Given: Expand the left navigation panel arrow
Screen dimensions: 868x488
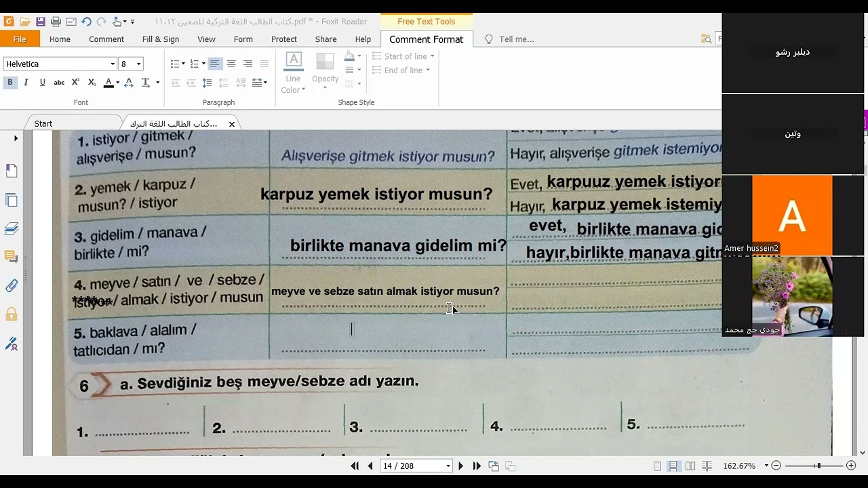Looking at the screenshot, I should pyautogui.click(x=16, y=138).
